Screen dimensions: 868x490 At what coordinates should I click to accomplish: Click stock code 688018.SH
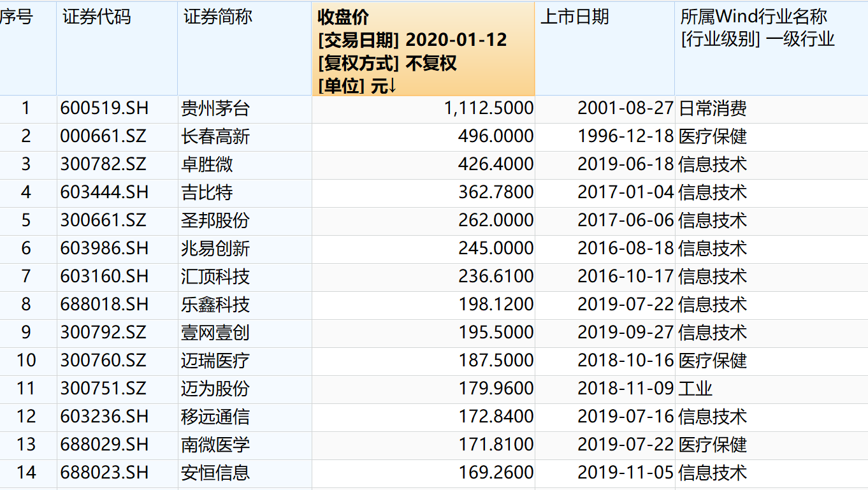pos(105,305)
